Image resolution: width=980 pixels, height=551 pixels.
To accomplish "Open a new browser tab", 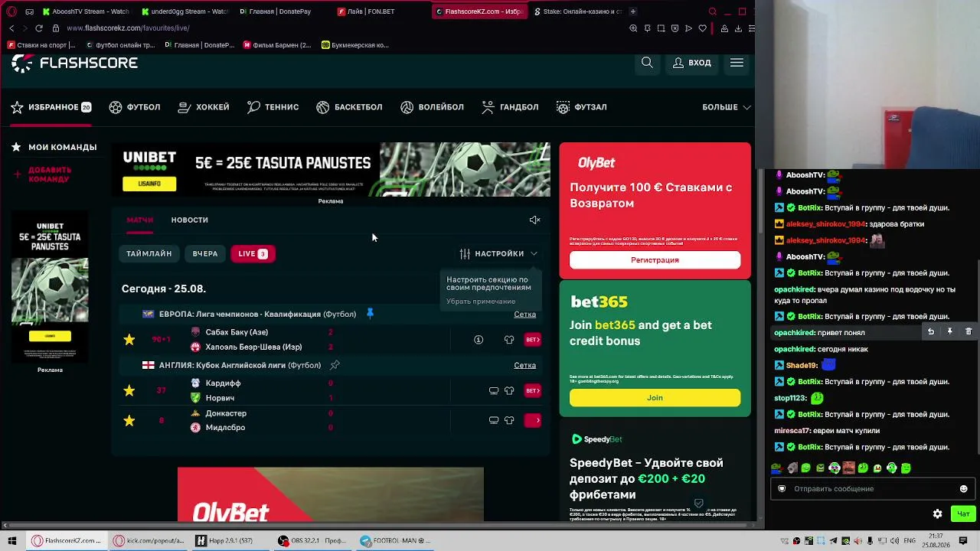I will click(633, 11).
